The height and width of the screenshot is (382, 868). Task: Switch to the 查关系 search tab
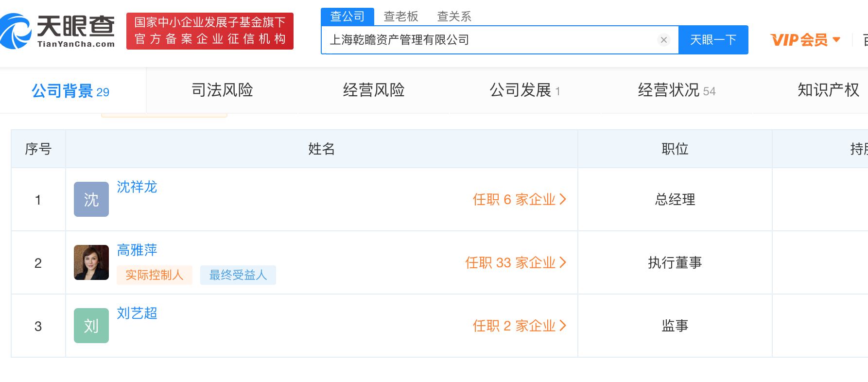[x=454, y=17]
